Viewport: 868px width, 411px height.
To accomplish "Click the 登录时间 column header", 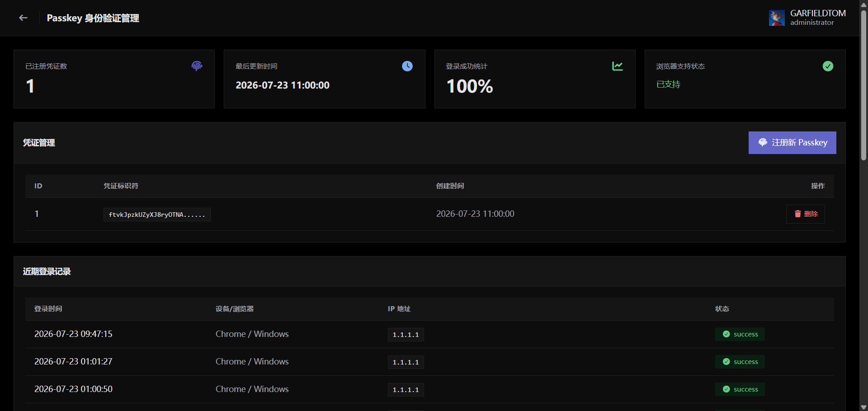I will [x=48, y=309].
